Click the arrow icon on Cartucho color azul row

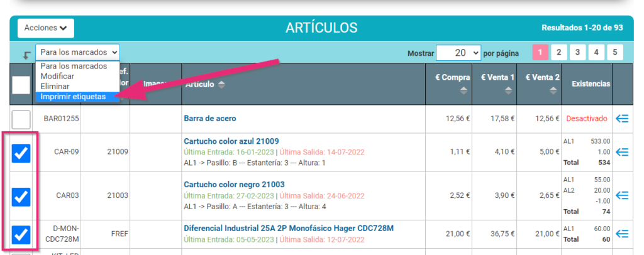click(622, 151)
